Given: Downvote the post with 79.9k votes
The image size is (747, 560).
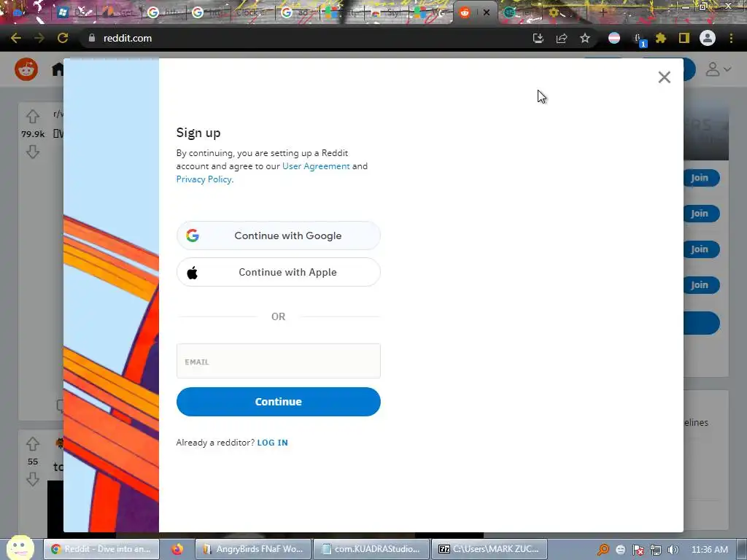Looking at the screenshot, I should tap(32, 152).
